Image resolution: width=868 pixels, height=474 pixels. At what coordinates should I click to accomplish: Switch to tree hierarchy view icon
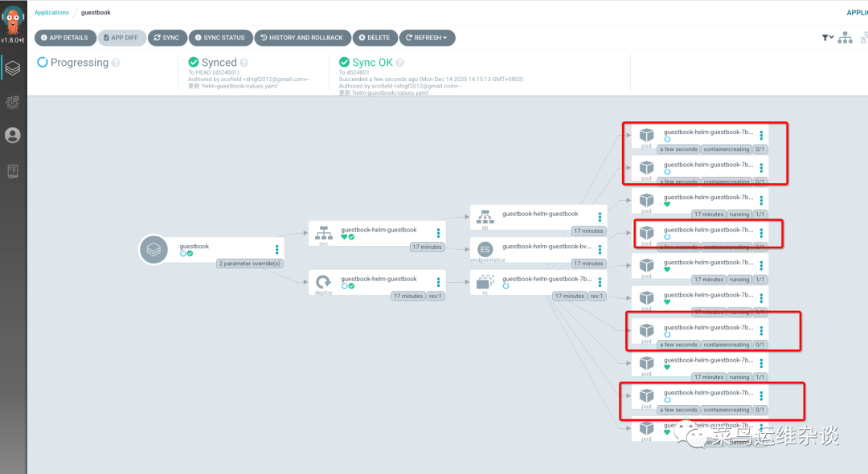point(845,38)
